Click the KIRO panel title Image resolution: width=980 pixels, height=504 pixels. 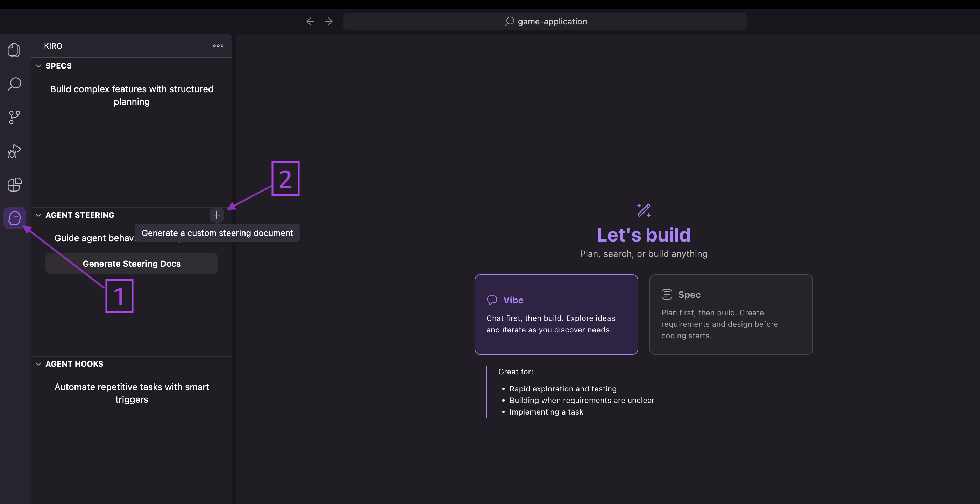coord(53,46)
